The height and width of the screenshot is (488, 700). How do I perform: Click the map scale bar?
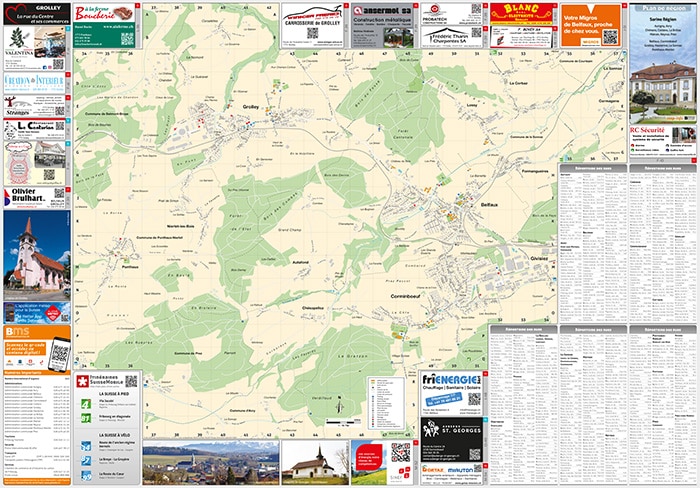[343, 421]
